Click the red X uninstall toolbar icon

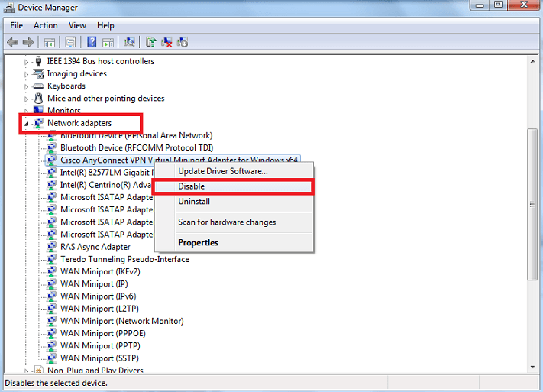pos(167,42)
